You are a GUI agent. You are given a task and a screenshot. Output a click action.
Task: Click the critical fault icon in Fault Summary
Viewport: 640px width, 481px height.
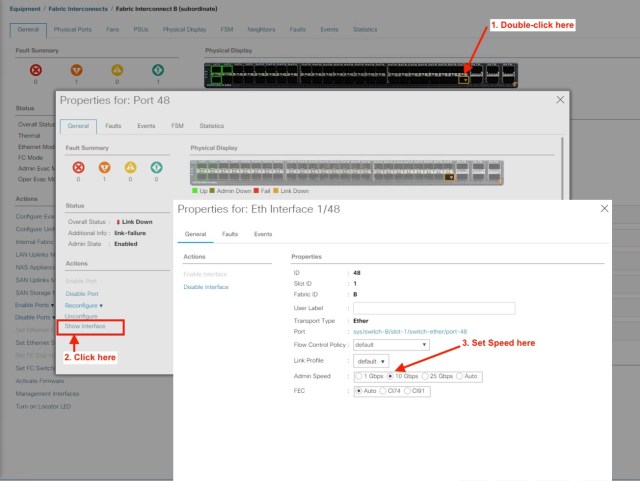pos(35,70)
